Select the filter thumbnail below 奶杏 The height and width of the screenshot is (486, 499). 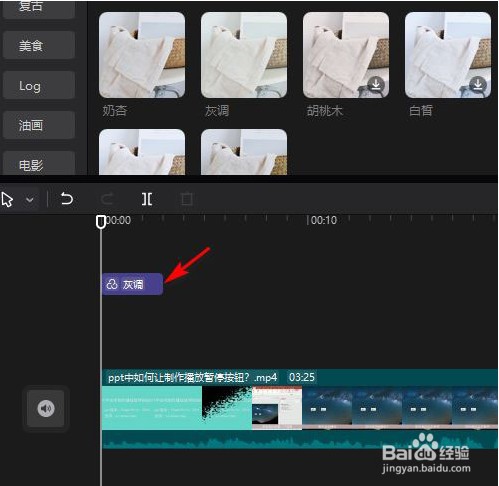click(x=142, y=152)
